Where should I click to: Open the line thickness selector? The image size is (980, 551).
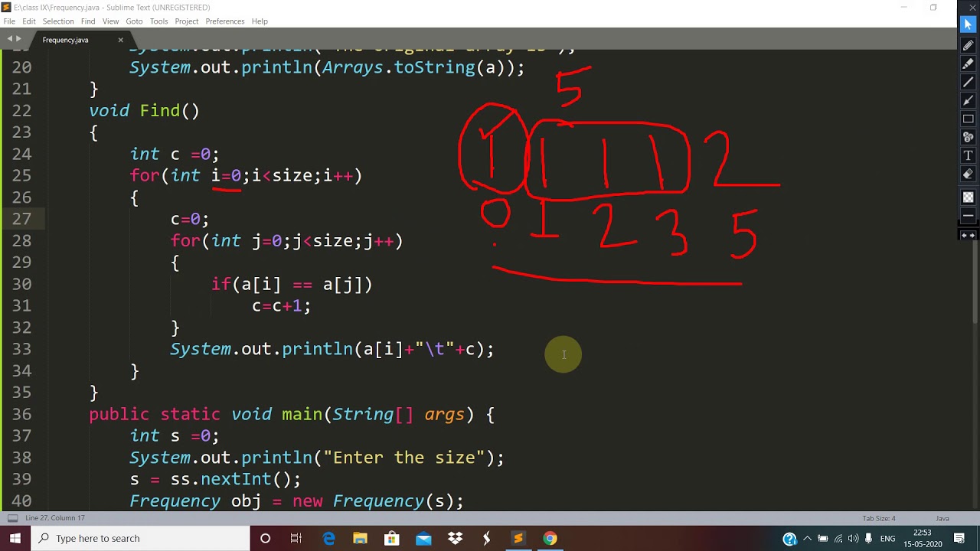(x=968, y=216)
